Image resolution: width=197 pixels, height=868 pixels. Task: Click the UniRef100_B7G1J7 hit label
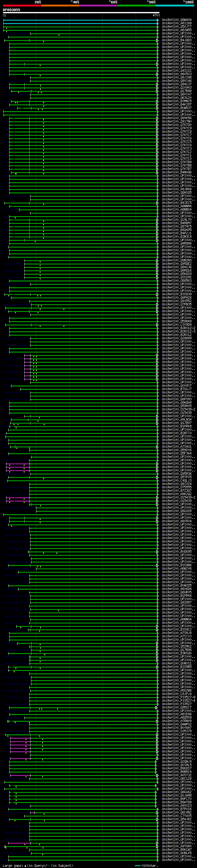(177, 389)
